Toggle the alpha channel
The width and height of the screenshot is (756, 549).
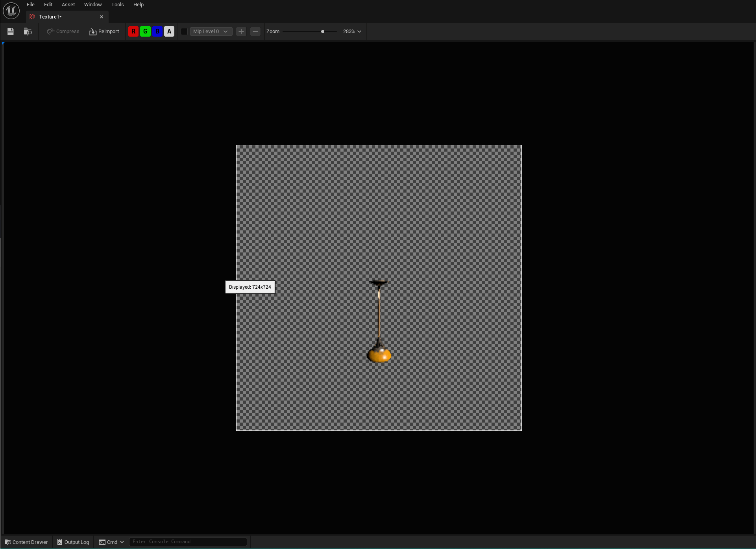click(169, 32)
